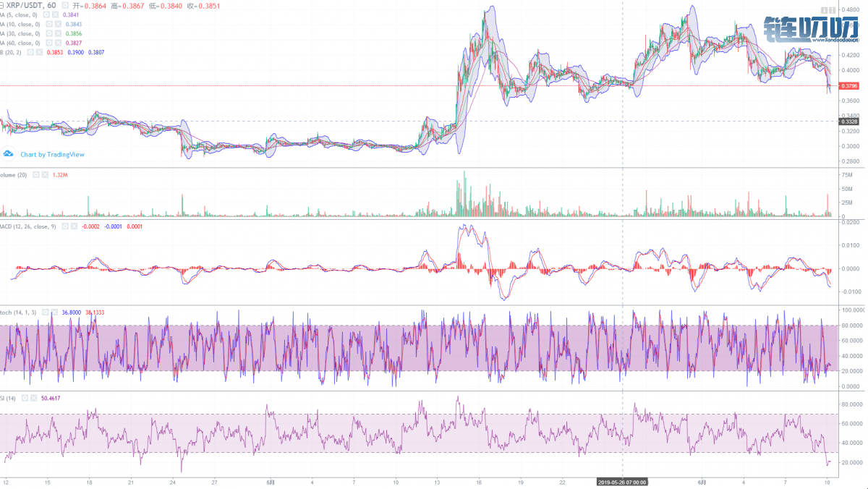
Task: Open settings for MA (5, close, 0)
Action: point(46,14)
